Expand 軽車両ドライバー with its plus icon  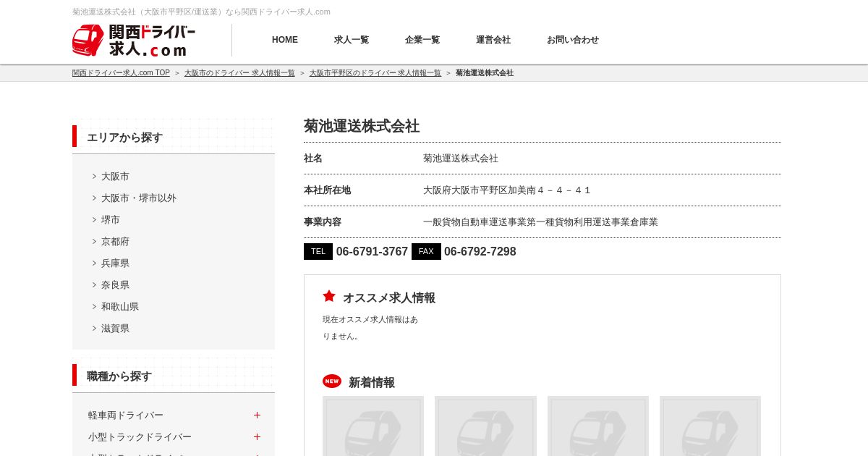tap(257, 415)
